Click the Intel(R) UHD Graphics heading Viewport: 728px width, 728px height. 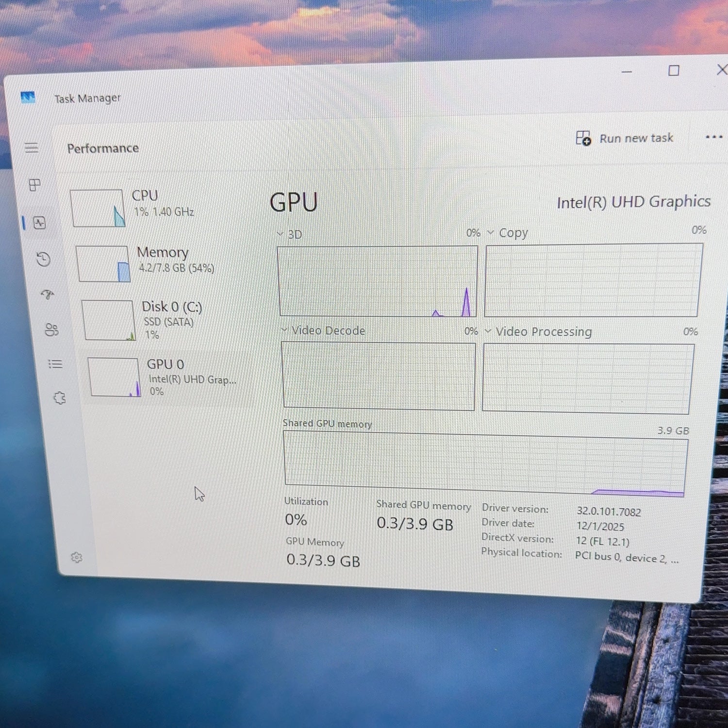coord(633,202)
